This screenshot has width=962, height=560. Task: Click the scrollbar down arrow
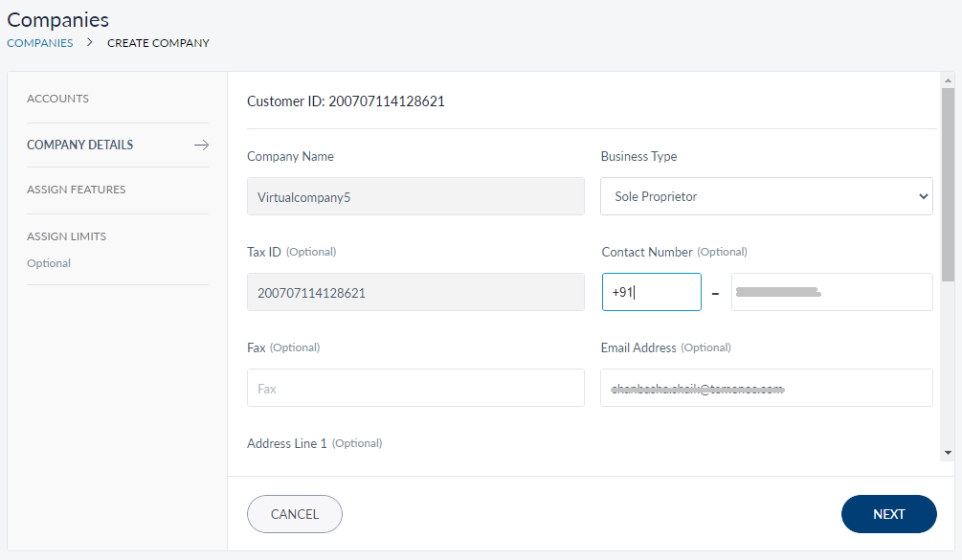[948, 452]
